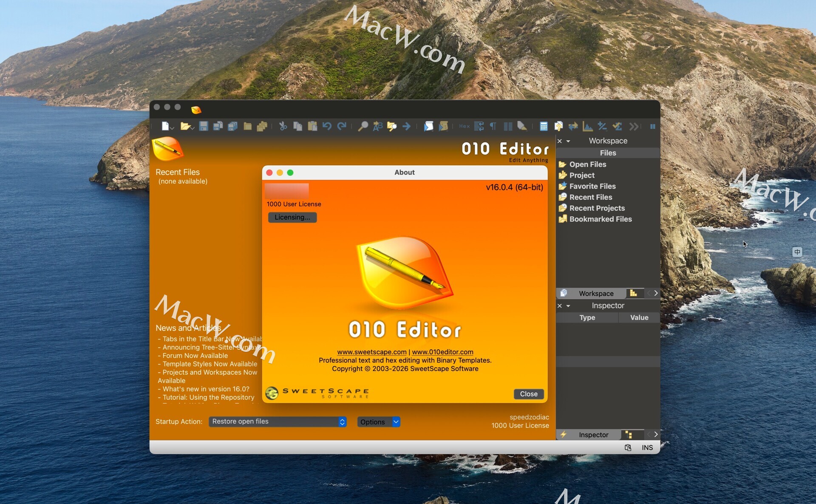Undo the last action via the toolbar
The image size is (816, 504).
point(327,126)
